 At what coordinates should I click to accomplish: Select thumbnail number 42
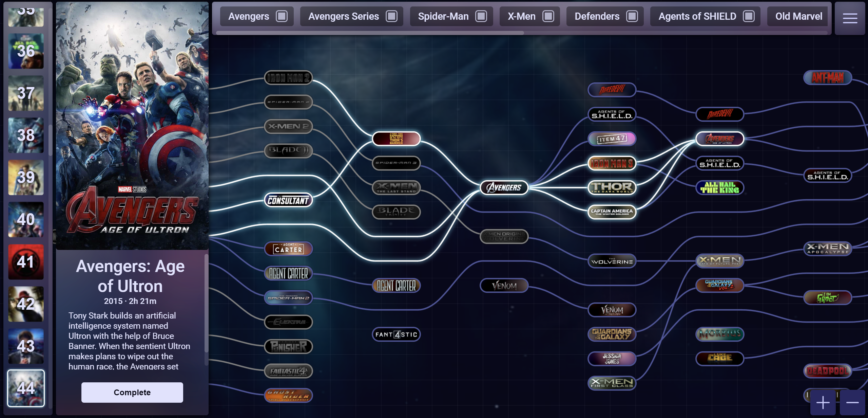click(26, 304)
